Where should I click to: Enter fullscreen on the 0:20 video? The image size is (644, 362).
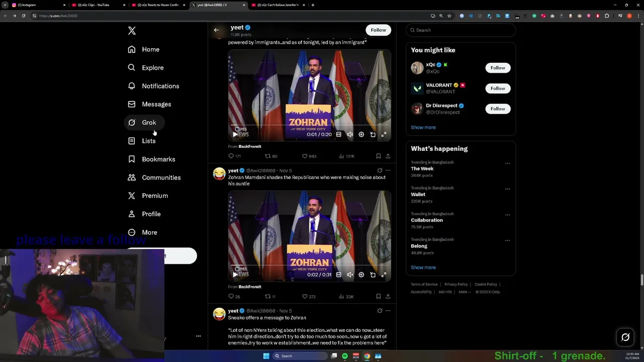pos(383,134)
